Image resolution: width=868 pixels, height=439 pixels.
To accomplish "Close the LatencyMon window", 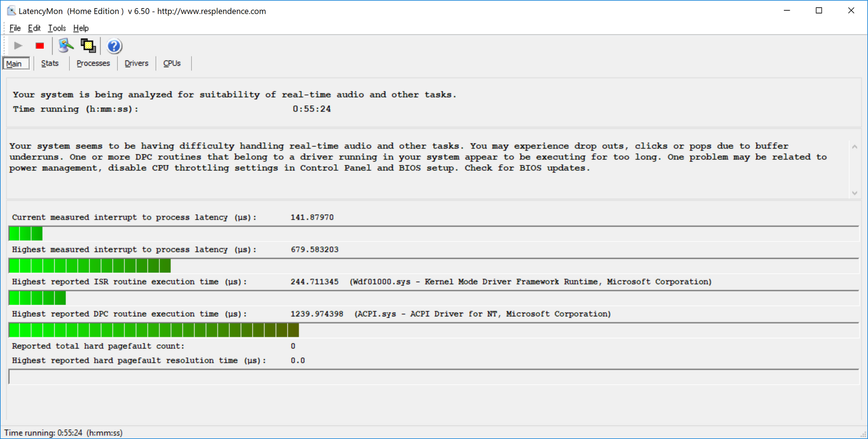I will click(851, 10).
